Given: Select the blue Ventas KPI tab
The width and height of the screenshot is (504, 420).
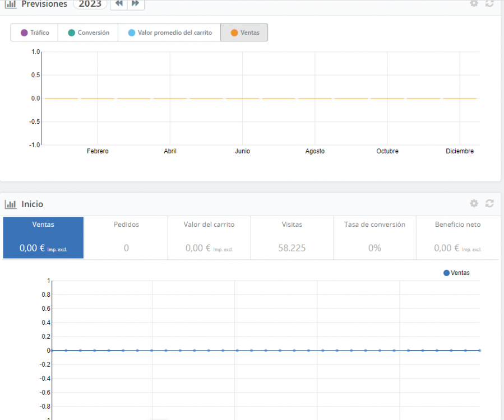Looking at the screenshot, I should [x=43, y=237].
